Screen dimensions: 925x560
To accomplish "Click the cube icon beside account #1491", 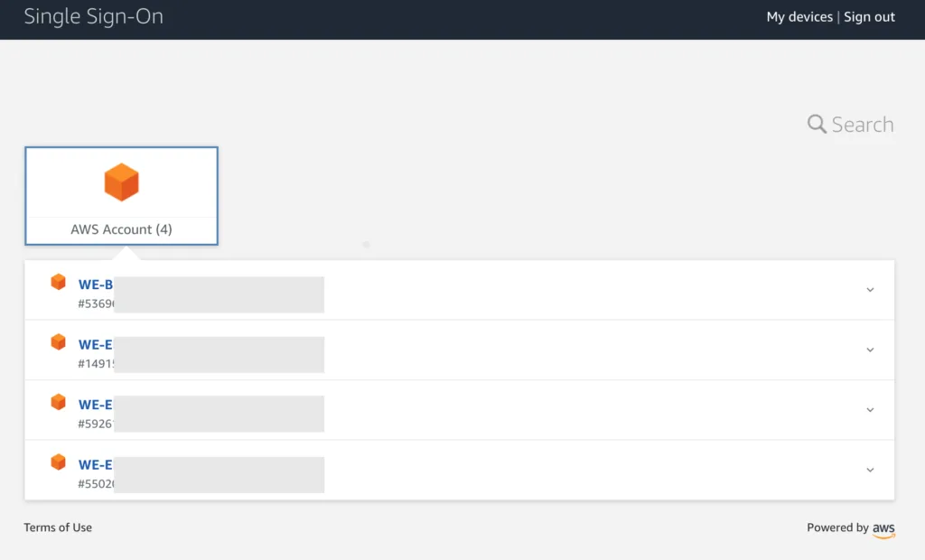I will [58, 342].
